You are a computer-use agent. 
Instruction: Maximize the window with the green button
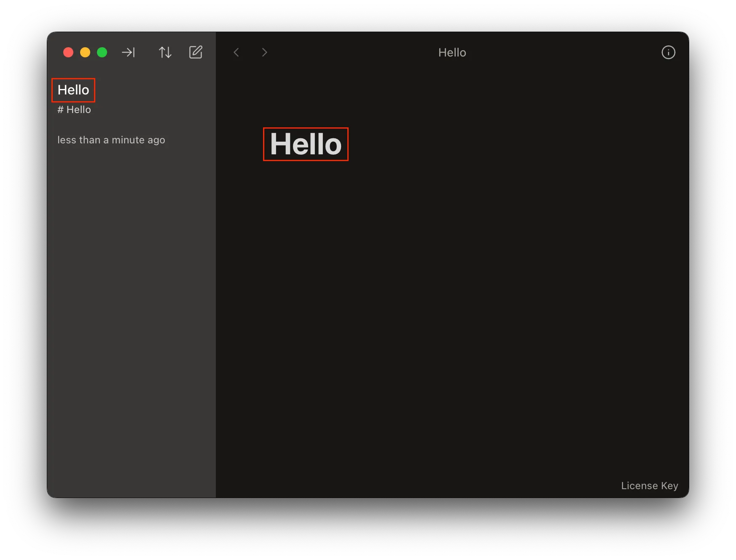click(102, 52)
